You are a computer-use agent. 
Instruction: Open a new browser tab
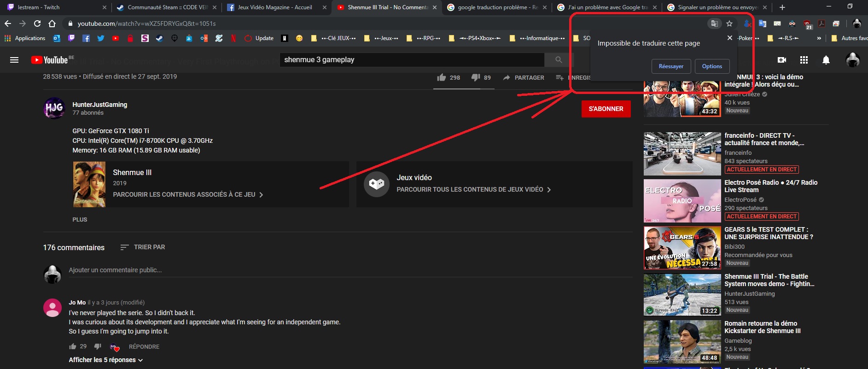782,7
